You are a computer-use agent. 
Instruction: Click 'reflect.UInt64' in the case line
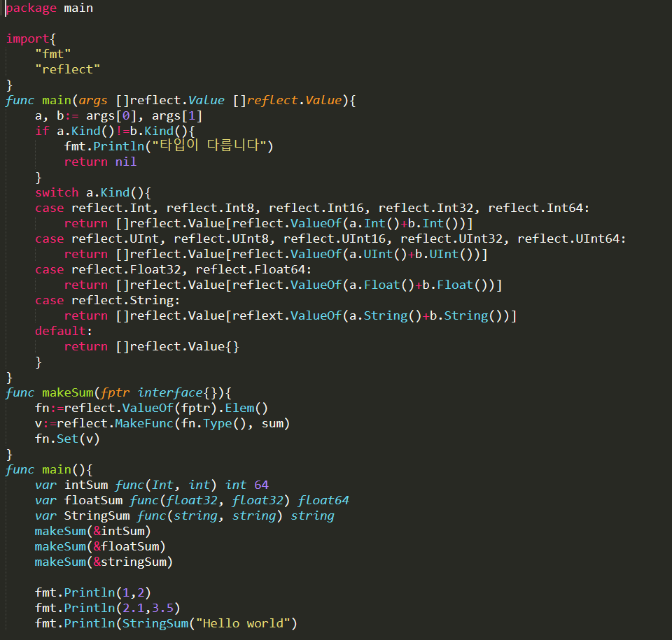coord(568,239)
